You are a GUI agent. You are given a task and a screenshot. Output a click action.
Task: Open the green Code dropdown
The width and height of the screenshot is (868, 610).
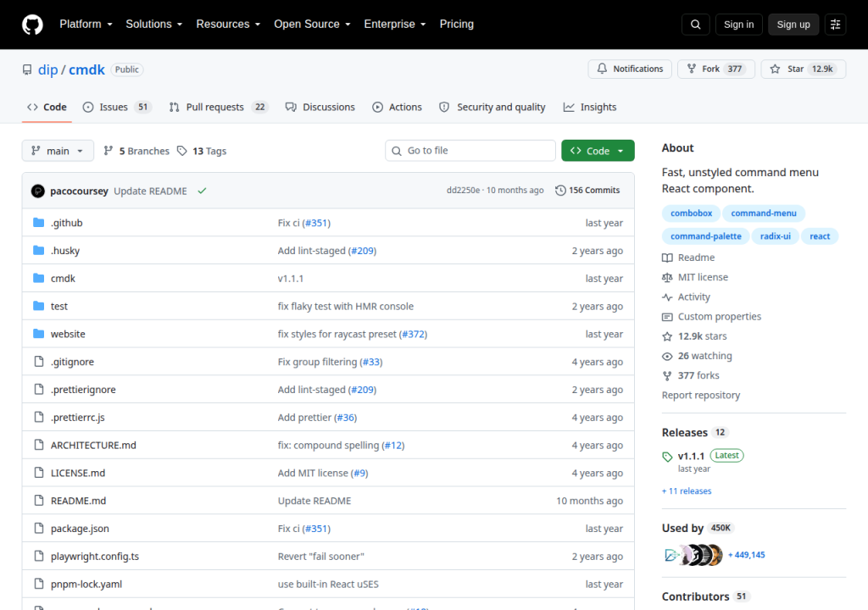[x=598, y=151]
